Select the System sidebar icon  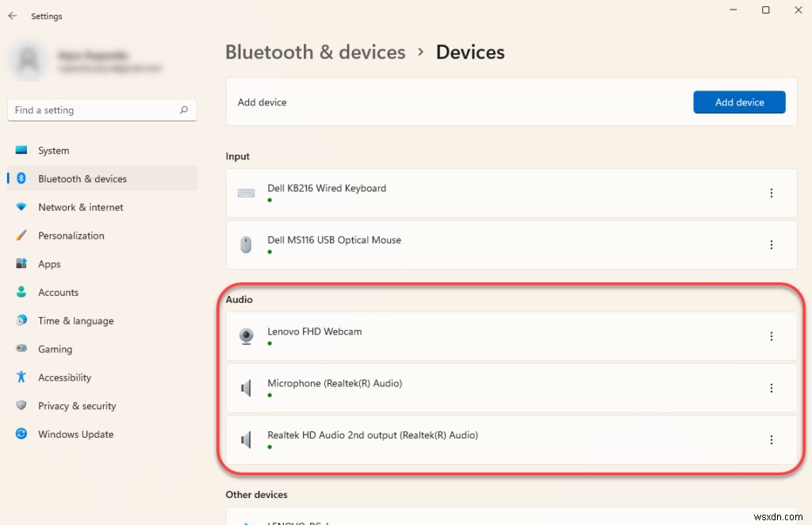(x=24, y=150)
